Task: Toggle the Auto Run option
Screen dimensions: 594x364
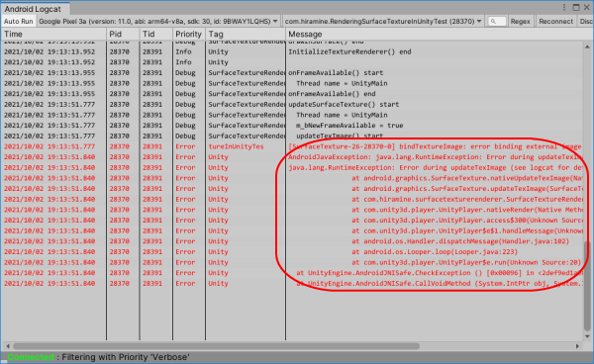Action: pyautogui.click(x=18, y=22)
